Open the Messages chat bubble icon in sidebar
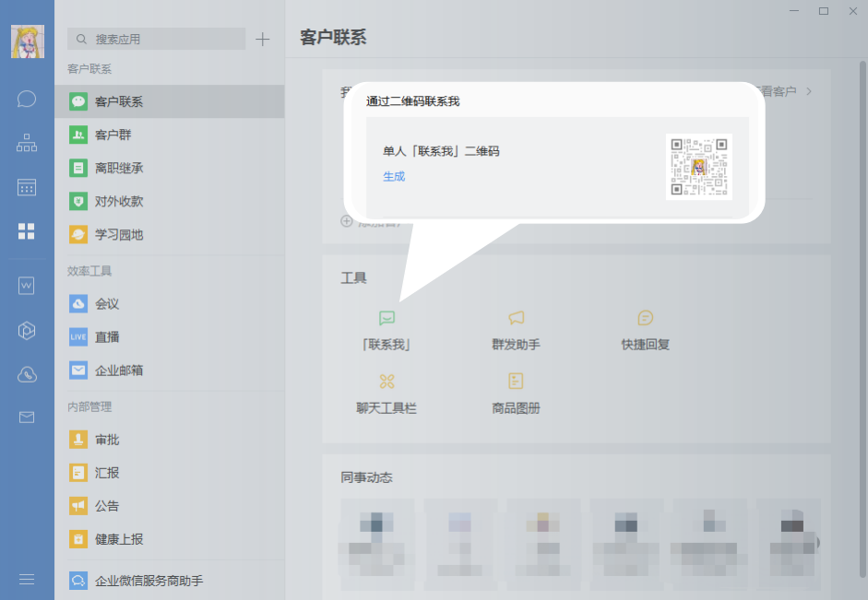This screenshot has height=600, width=868. pyautogui.click(x=27, y=99)
